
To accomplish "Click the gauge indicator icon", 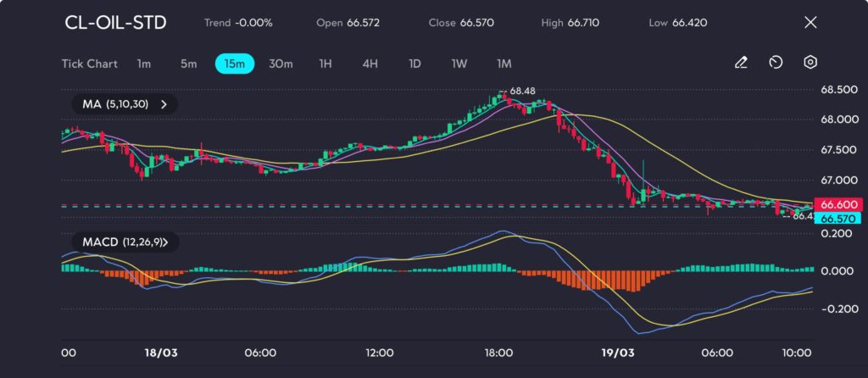I will pos(776,63).
